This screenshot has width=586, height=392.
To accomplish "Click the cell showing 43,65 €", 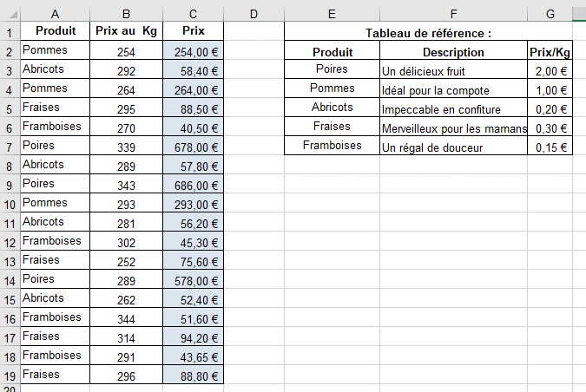I will (193, 356).
